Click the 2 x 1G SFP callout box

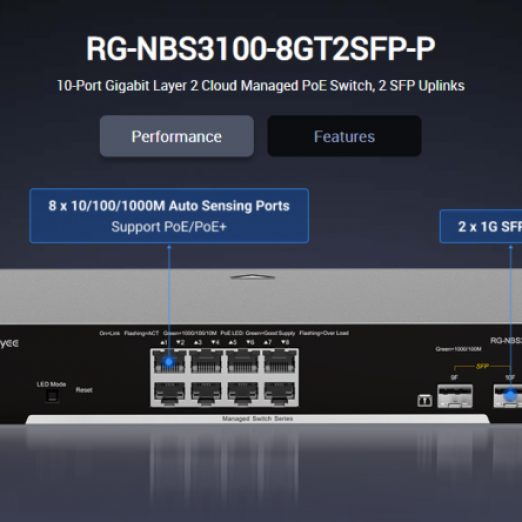coord(481,226)
